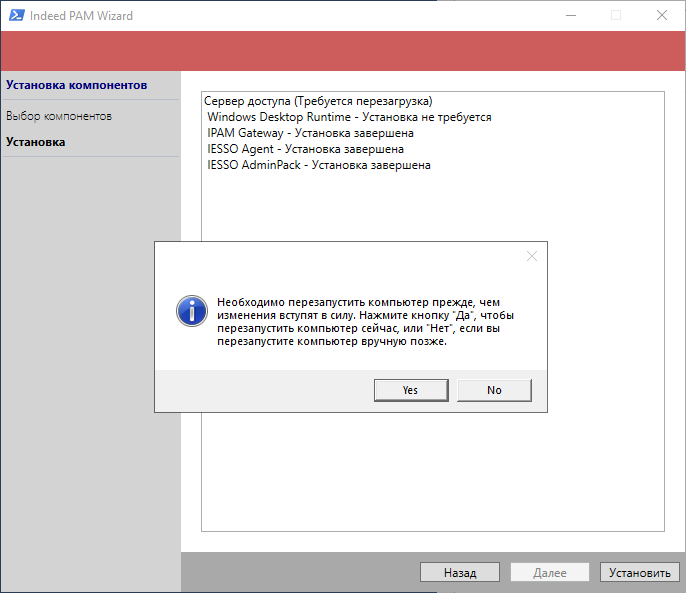
Task: Select the IPAM Gateway status line
Action: (310, 133)
